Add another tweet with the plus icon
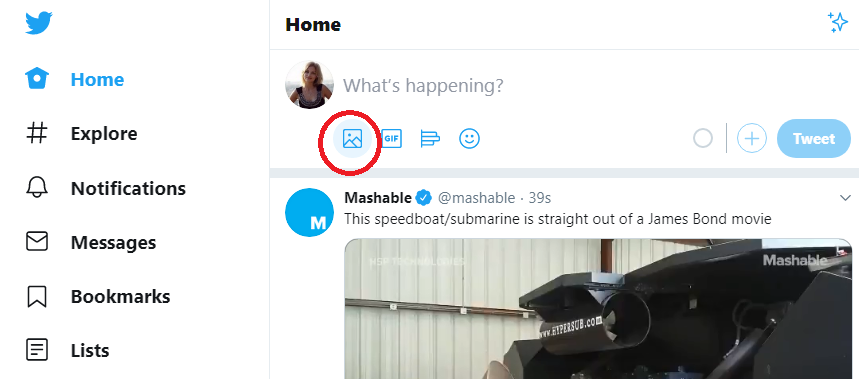 [x=752, y=138]
